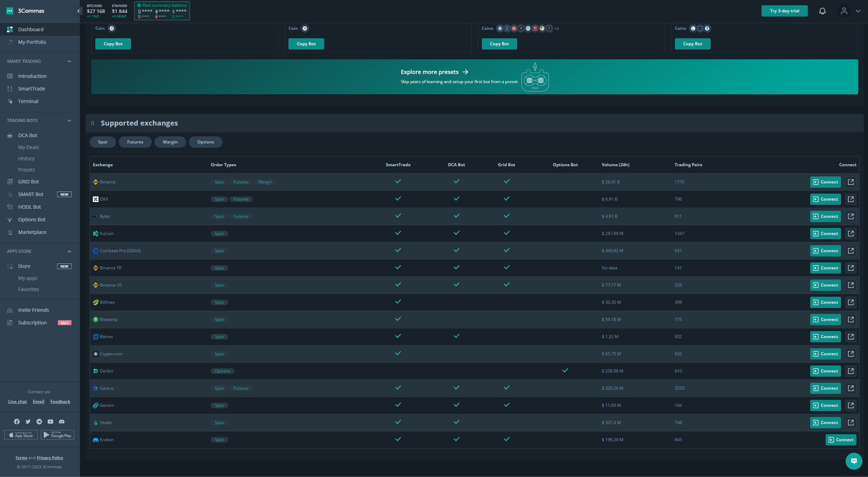This screenshot has width=868, height=477.
Task: Click the Discord icon in sidebar
Action: (62, 422)
